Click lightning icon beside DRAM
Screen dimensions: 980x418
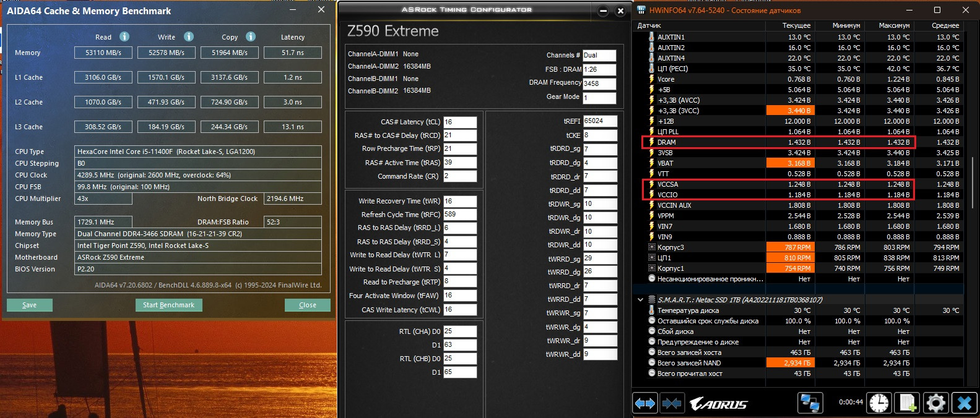651,142
